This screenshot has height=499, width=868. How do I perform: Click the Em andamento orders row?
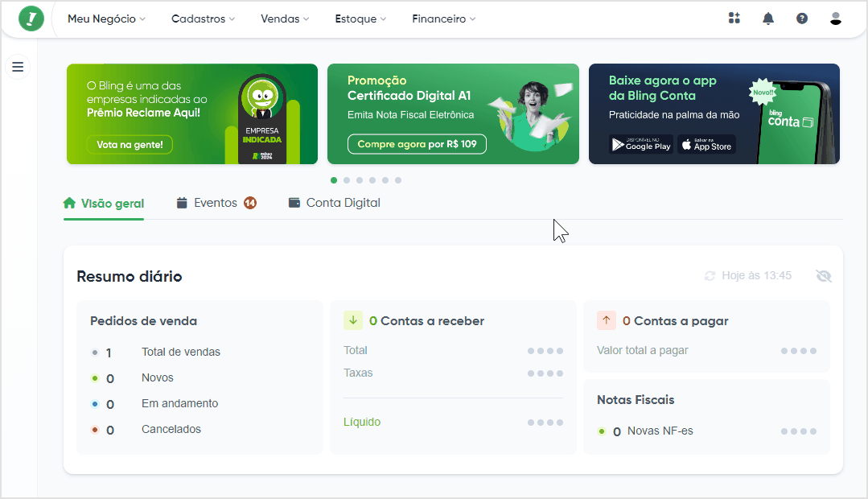(x=154, y=404)
